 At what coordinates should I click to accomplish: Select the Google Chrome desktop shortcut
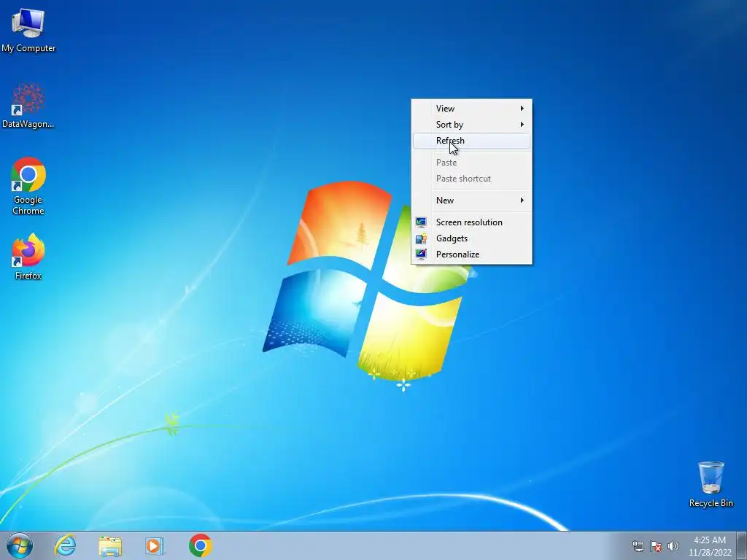click(x=28, y=186)
